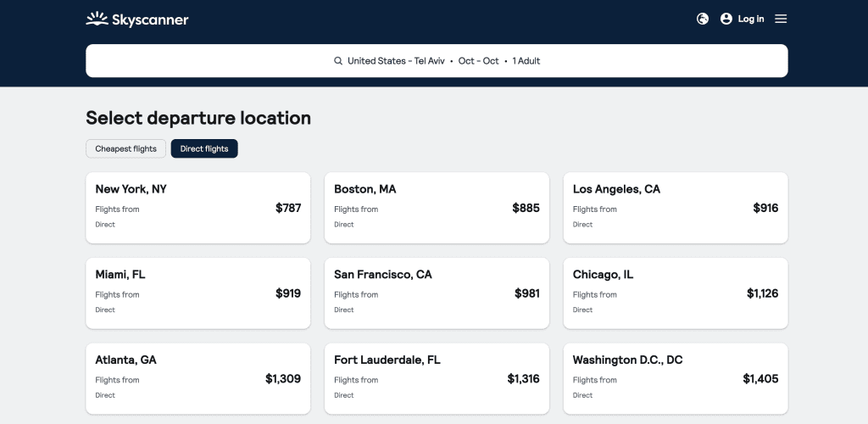Open the United States - Tel Aviv search bar
This screenshot has width=868, height=424.
(x=437, y=61)
